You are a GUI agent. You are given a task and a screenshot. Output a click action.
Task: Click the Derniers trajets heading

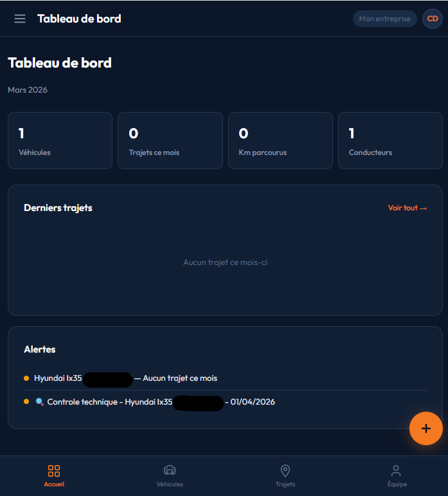(58, 208)
